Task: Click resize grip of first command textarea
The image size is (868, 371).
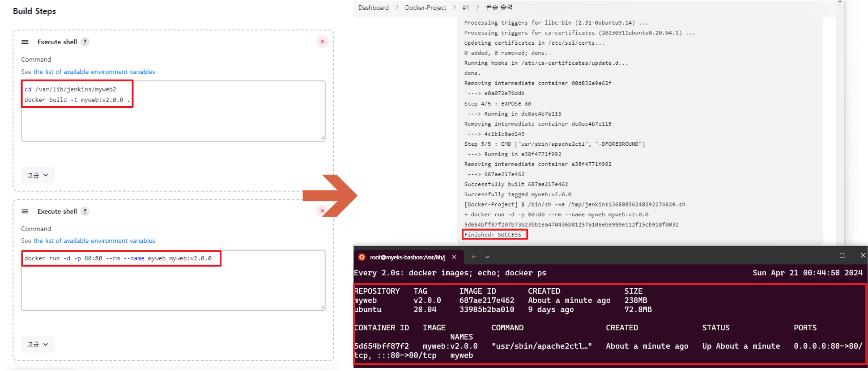Action: (323, 138)
